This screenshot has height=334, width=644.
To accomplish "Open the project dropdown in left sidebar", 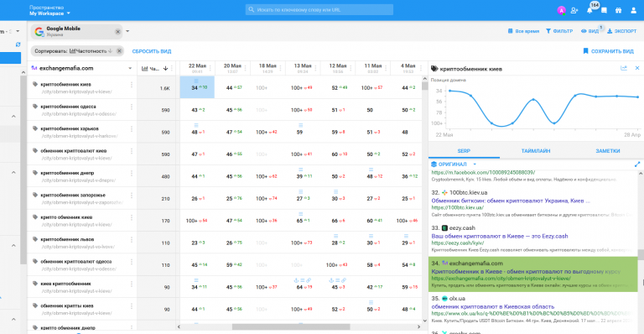I will (x=18, y=31).
